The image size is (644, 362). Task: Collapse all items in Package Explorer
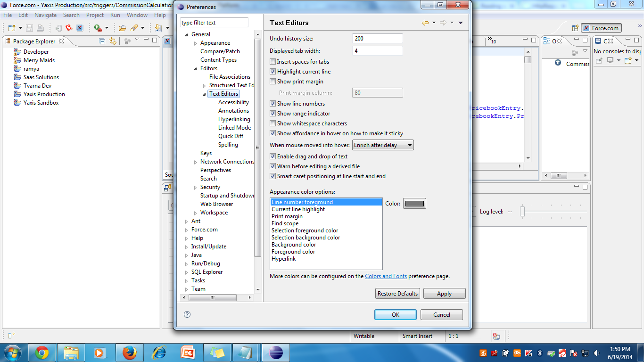click(102, 41)
